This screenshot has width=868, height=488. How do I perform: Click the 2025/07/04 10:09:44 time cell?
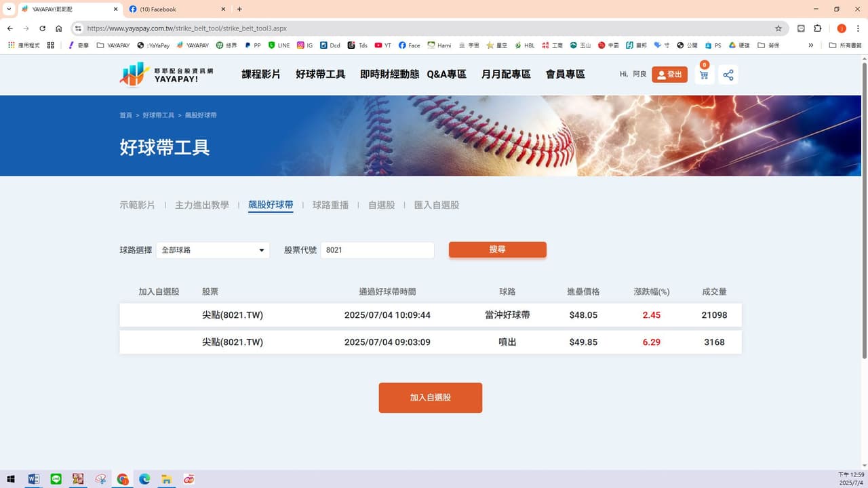pyautogui.click(x=387, y=315)
